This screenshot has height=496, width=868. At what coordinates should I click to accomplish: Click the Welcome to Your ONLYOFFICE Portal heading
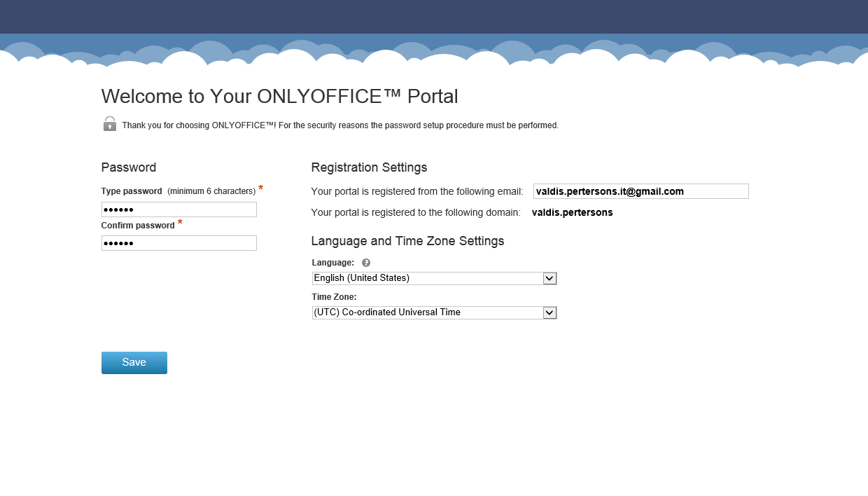(x=279, y=97)
